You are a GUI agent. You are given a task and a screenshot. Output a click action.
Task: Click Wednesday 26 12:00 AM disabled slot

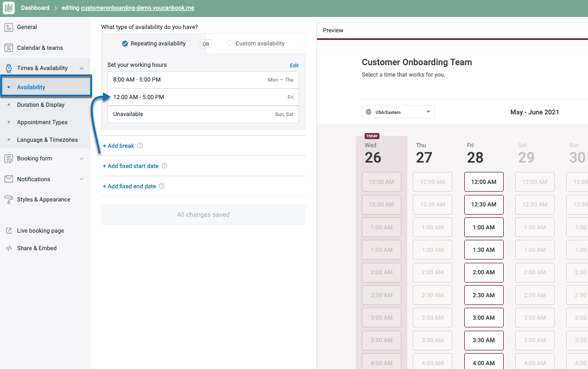point(382,182)
